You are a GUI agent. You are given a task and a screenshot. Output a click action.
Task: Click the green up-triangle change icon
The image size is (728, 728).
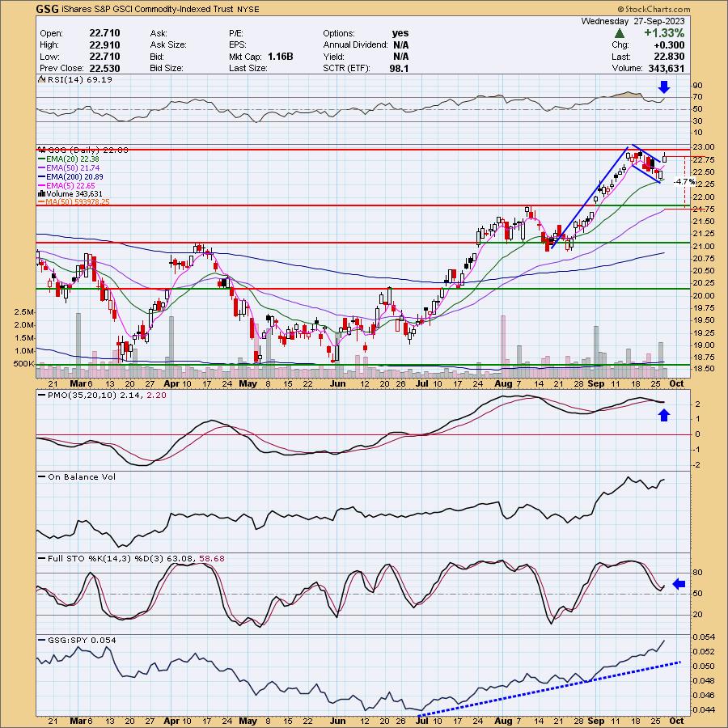point(620,33)
